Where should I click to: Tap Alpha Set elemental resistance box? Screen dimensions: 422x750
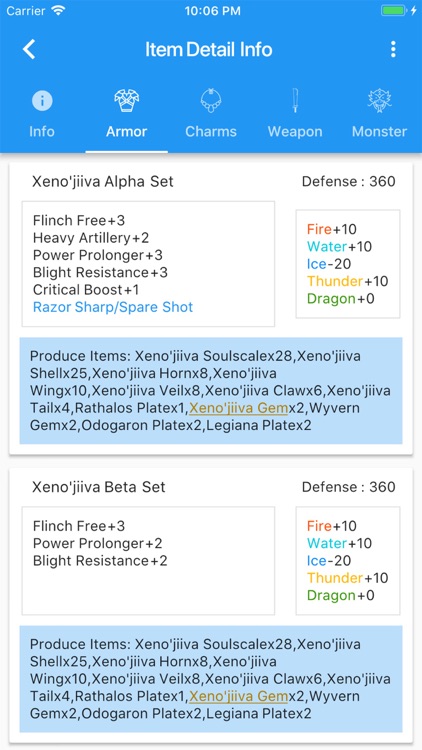348,264
